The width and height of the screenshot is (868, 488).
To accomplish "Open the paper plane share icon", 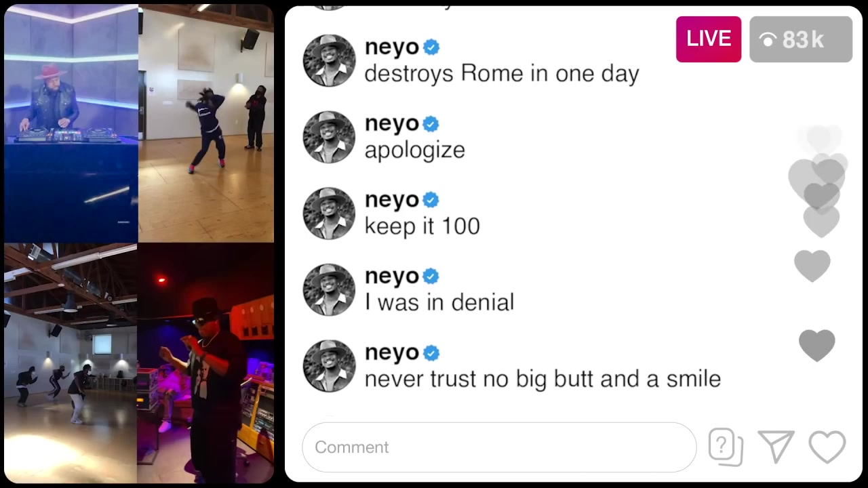I will (x=776, y=447).
